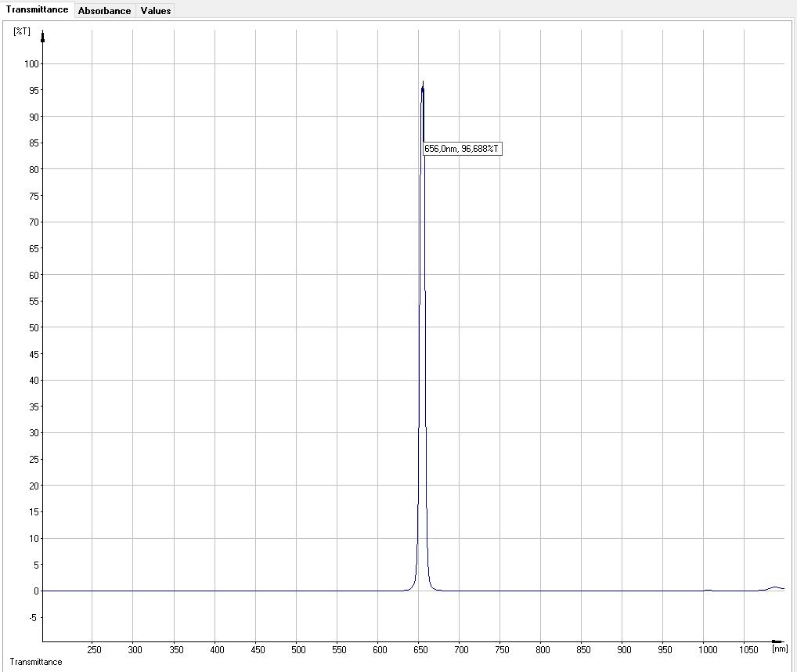
Task: Click the 50 tick on %T axis
Action: (34, 327)
